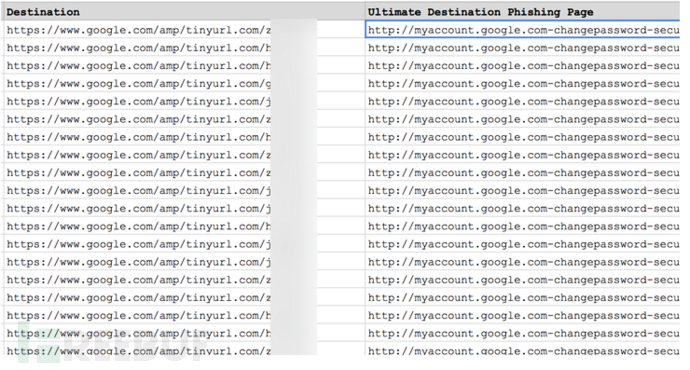The height and width of the screenshot is (370, 690).
Task: Click the bottom-most phishing page URL cell
Action: click(x=523, y=350)
